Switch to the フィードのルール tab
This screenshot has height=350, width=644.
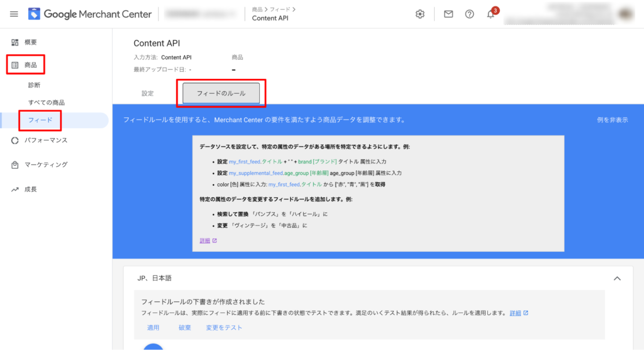(221, 93)
